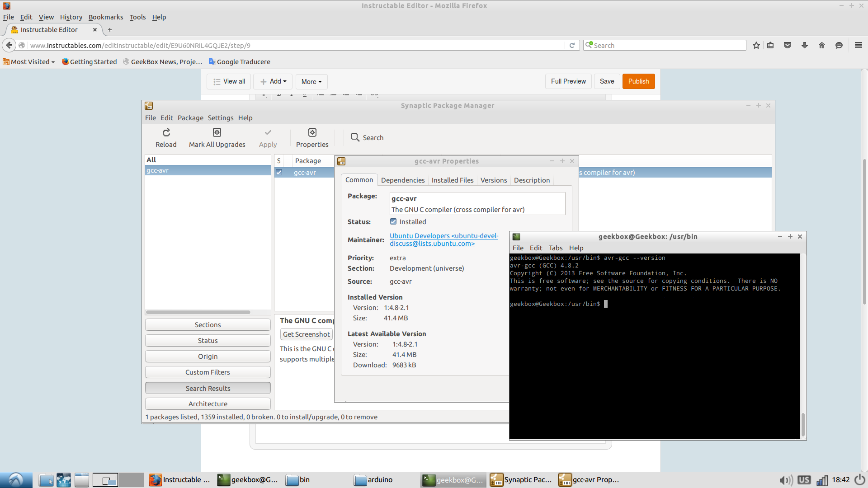868x488 pixels.
Task: Expand the Origin filter in Synaptic sidebar
Action: pyautogui.click(x=208, y=356)
